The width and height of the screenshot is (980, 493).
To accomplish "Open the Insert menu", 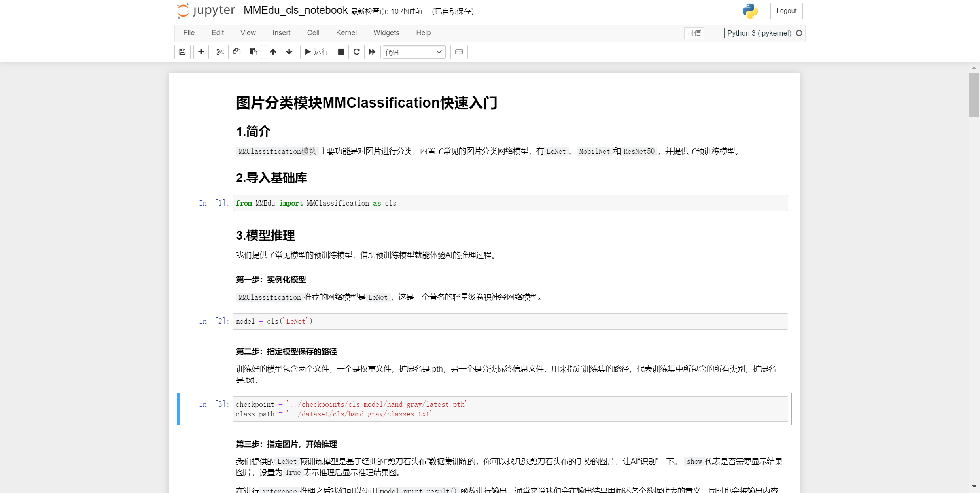I will pos(281,33).
